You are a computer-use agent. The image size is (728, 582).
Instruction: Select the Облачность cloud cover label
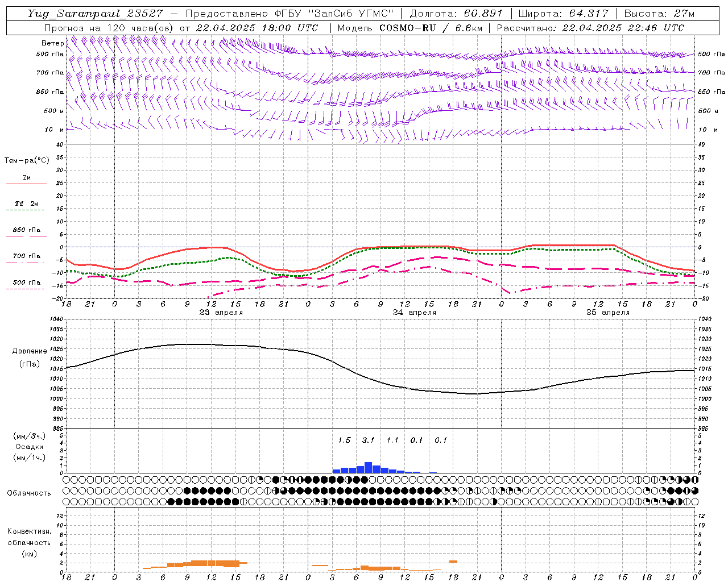pos(29,493)
